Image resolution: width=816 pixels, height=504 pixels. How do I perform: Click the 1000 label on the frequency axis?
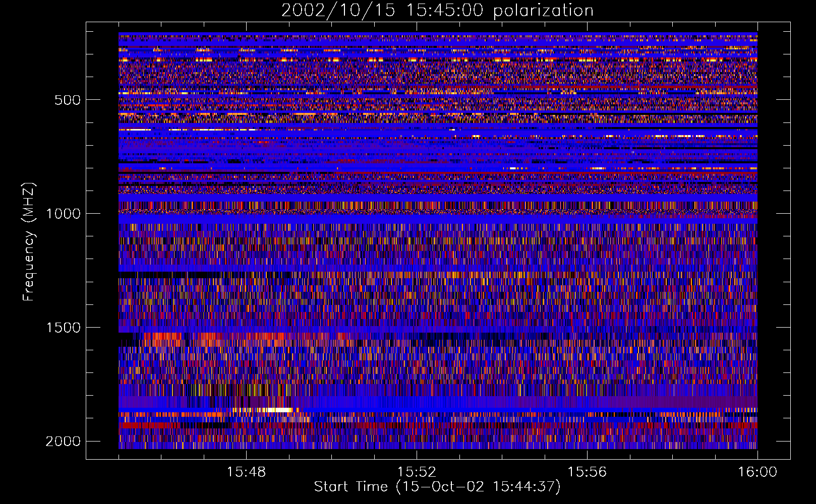coord(63,214)
